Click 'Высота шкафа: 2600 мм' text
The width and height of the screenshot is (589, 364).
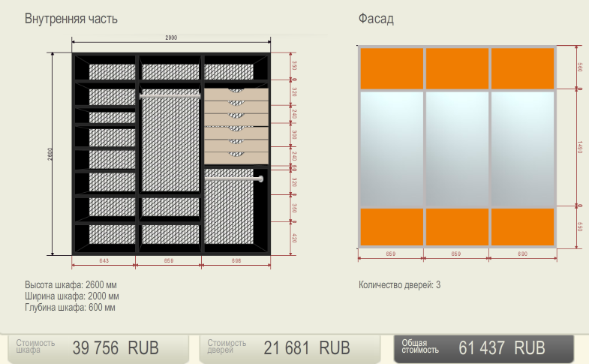[x=71, y=284]
